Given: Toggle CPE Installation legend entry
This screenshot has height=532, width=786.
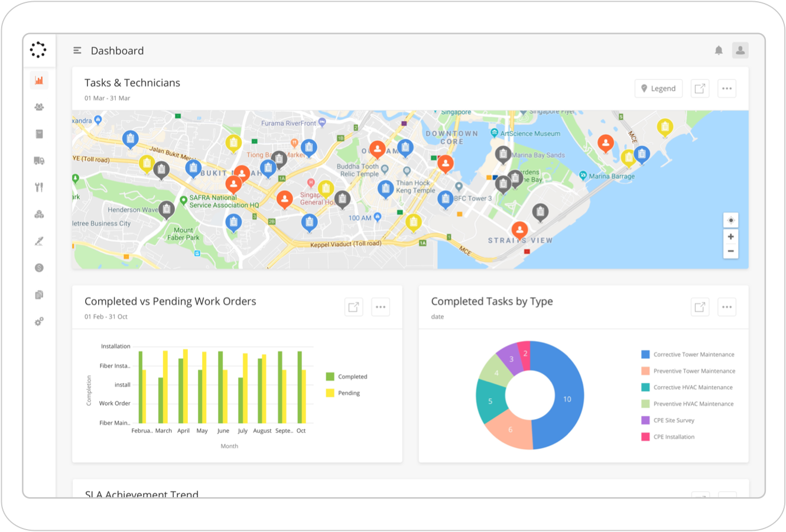Looking at the screenshot, I should click(x=674, y=437).
